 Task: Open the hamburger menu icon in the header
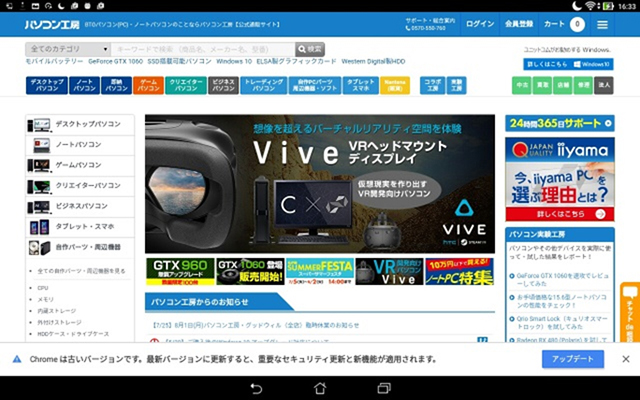tap(602, 24)
